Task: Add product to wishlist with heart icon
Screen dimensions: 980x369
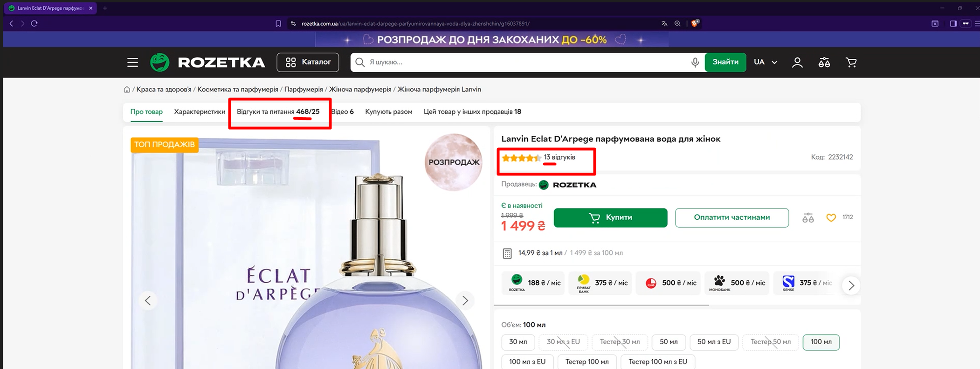Action: coord(831,217)
